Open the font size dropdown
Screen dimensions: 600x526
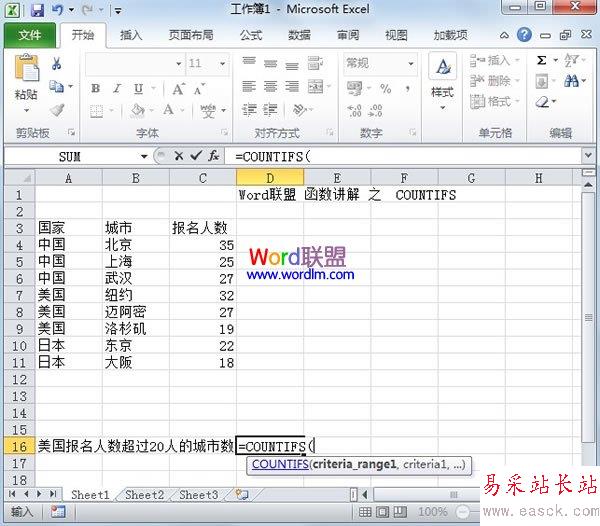point(222,64)
